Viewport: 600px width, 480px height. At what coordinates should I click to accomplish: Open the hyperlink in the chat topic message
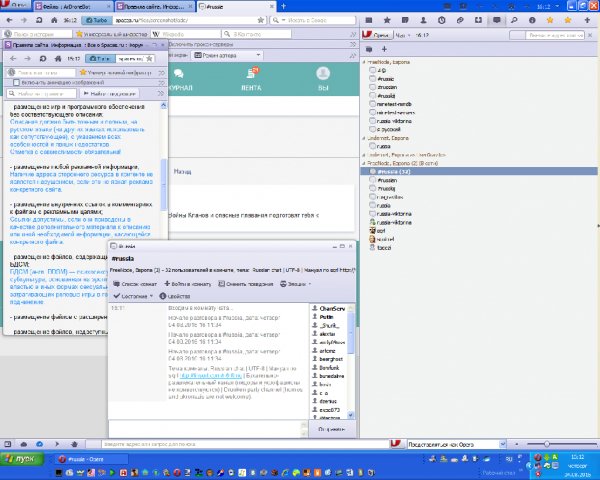coord(211,376)
